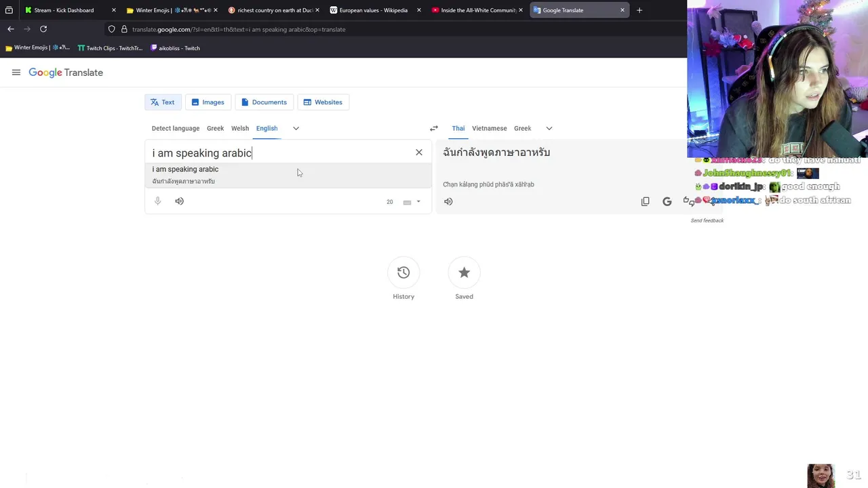Go forward in the browser
Image resolution: width=868 pixels, height=488 pixels.
[27, 29]
